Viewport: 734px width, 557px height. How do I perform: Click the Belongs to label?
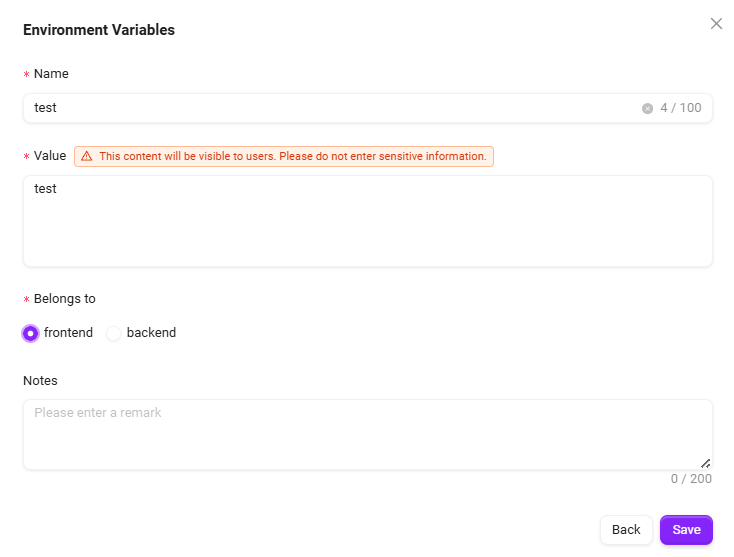pos(65,298)
